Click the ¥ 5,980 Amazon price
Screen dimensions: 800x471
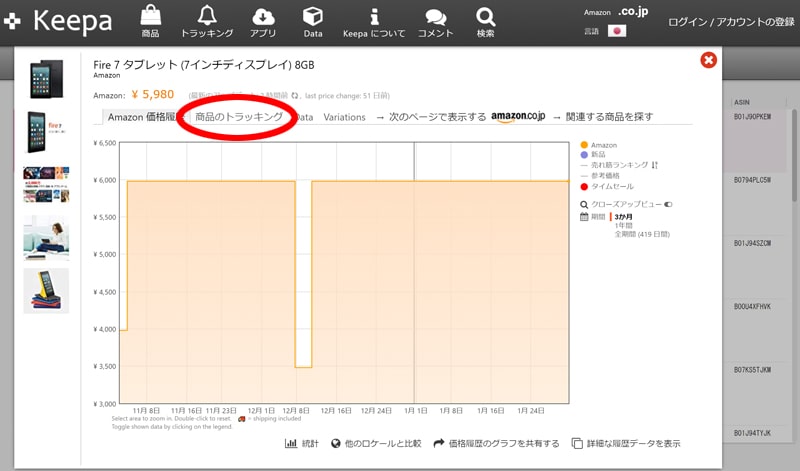[x=153, y=94]
